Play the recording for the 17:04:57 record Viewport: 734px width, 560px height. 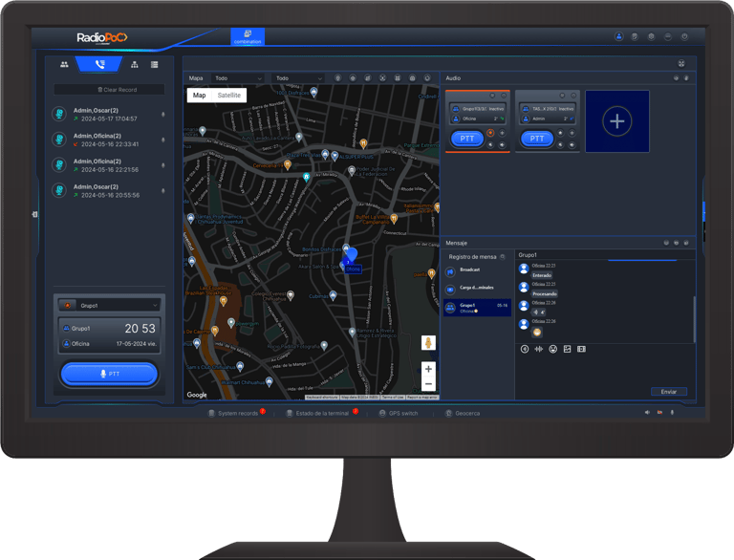click(162, 115)
